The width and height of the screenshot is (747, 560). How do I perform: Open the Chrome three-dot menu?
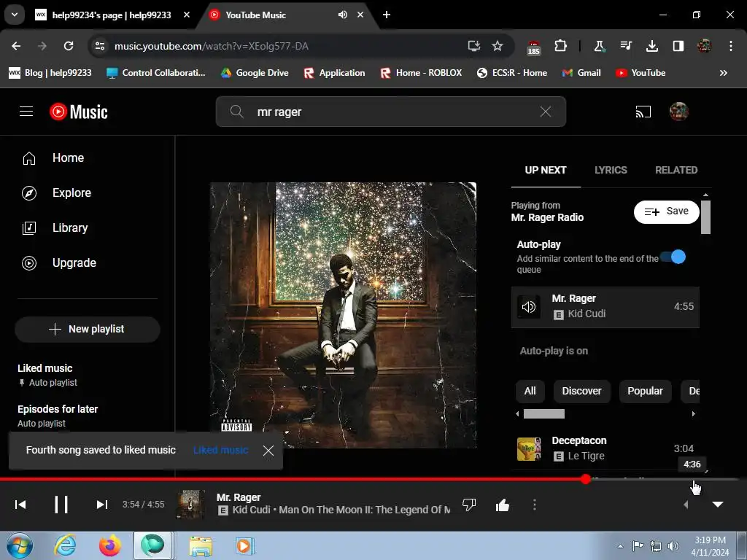coord(731,46)
